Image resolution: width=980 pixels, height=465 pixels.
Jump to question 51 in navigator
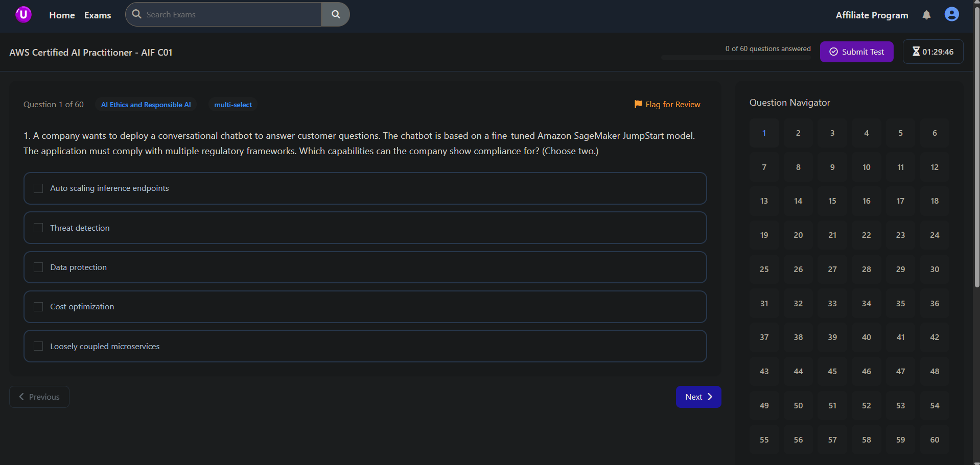coord(832,405)
